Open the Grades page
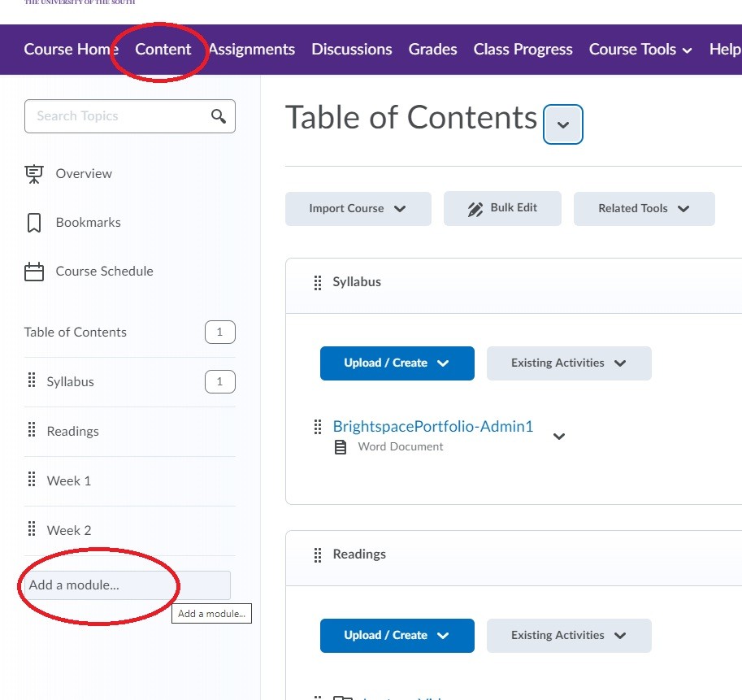The height and width of the screenshot is (700, 742). 432,50
